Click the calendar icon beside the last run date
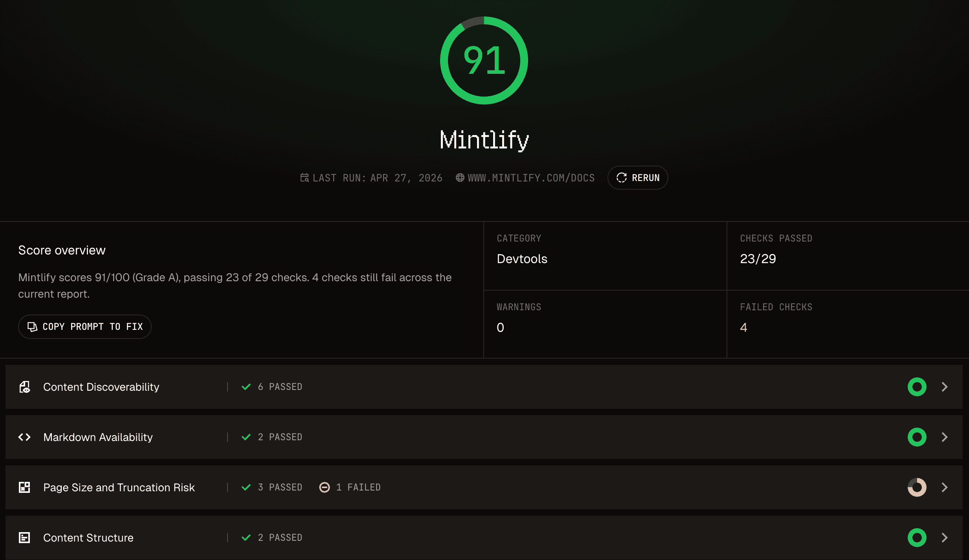 point(304,178)
